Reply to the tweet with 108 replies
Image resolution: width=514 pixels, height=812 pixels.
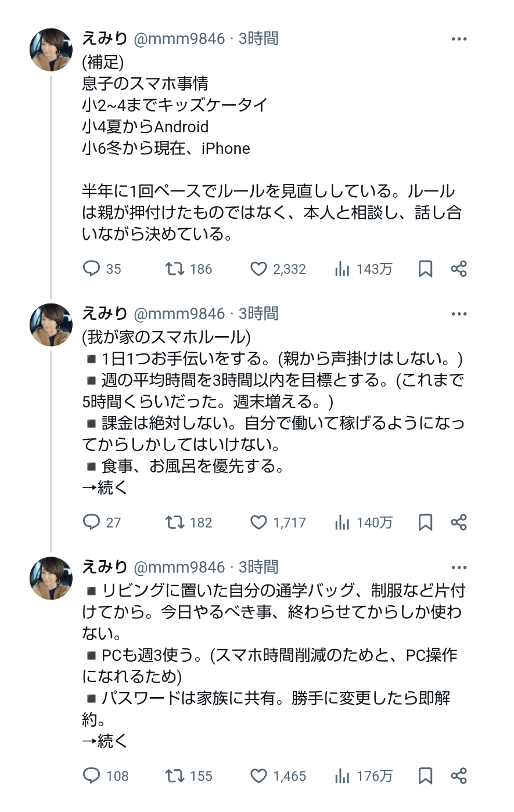pos(92,776)
